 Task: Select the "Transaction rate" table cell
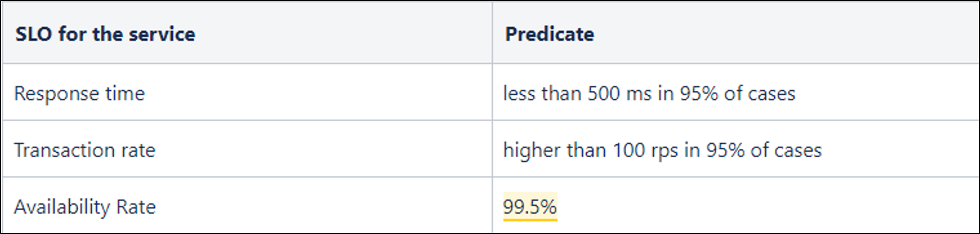pos(85,150)
